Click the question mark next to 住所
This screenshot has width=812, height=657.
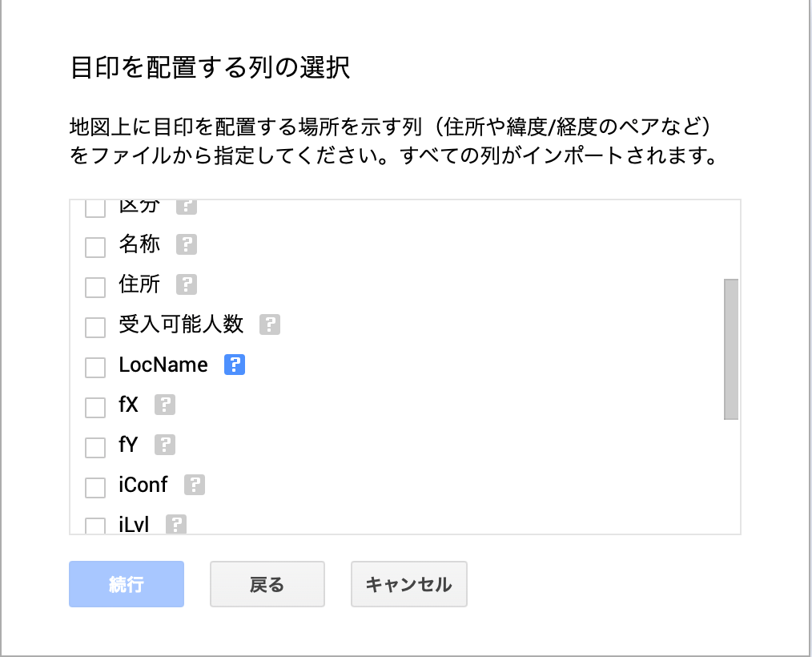187,284
